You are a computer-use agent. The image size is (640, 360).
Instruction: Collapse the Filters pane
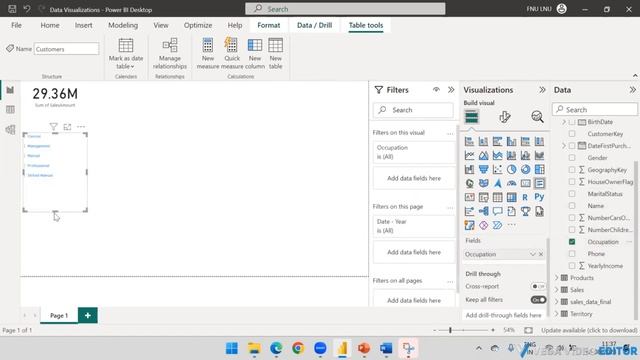[451, 90]
